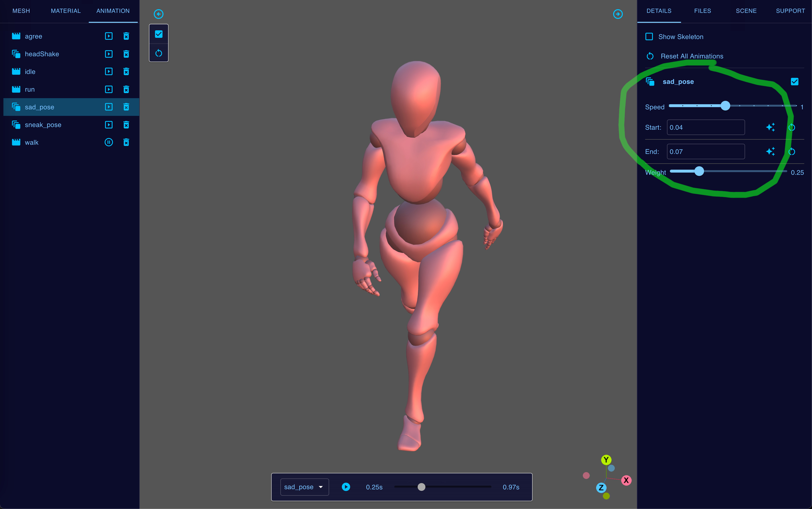Click the Start time input field
This screenshot has width=812, height=509.
tap(706, 127)
